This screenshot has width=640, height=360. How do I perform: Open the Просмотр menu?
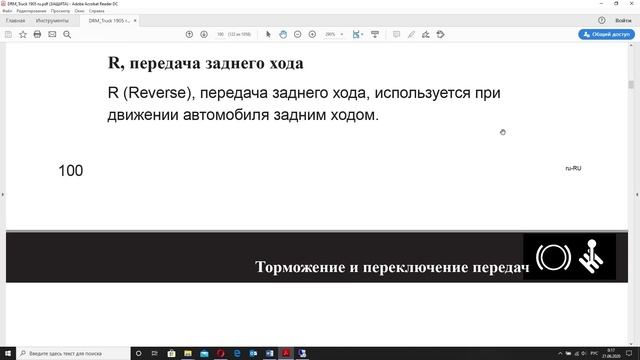click(60, 11)
